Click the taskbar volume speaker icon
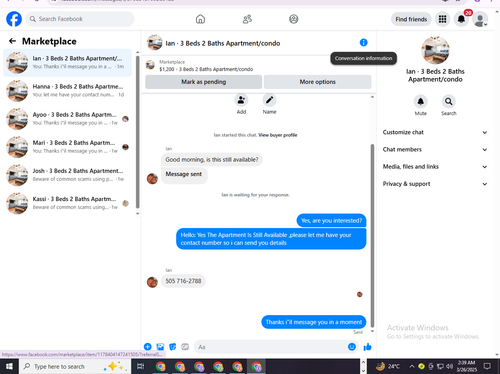The height and width of the screenshot is (374, 500). (449, 366)
